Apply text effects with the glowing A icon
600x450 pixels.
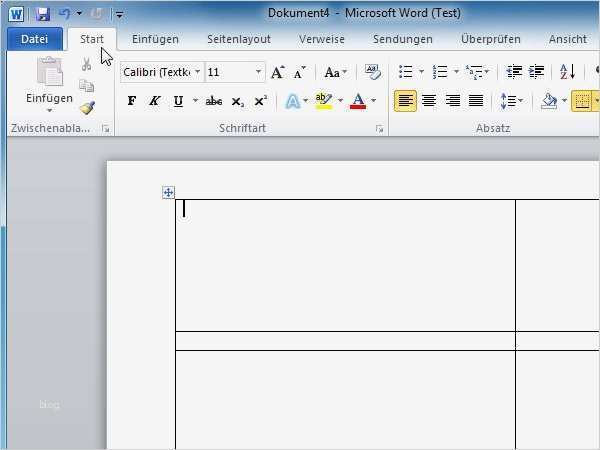(x=292, y=101)
